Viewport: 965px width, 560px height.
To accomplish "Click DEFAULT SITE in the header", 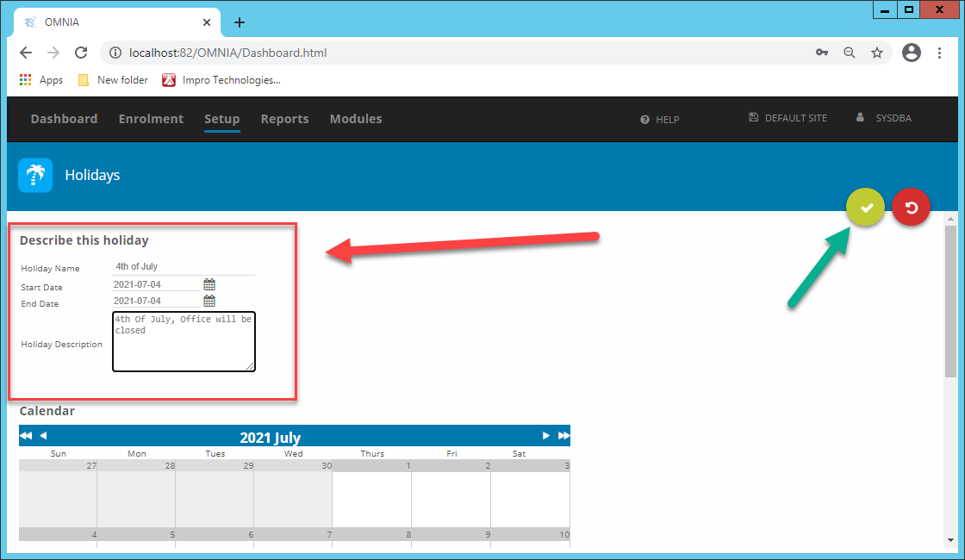I will pyautogui.click(x=788, y=118).
